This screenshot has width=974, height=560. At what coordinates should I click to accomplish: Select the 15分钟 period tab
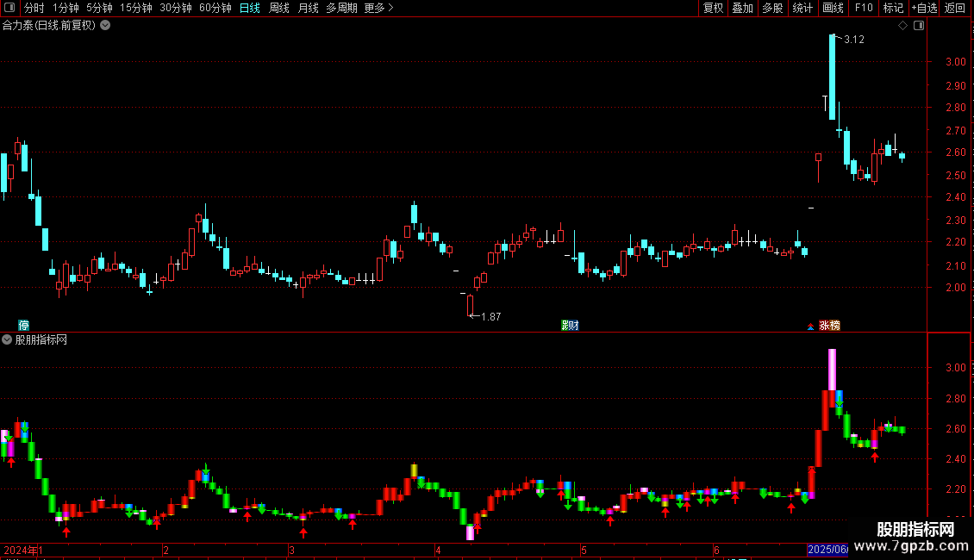coord(136,8)
